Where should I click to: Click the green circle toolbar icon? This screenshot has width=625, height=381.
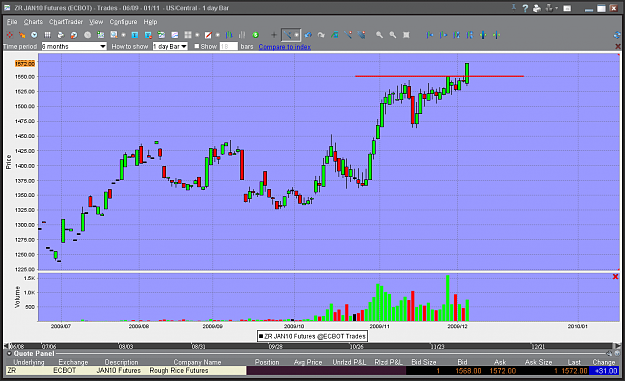click(256, 35)
